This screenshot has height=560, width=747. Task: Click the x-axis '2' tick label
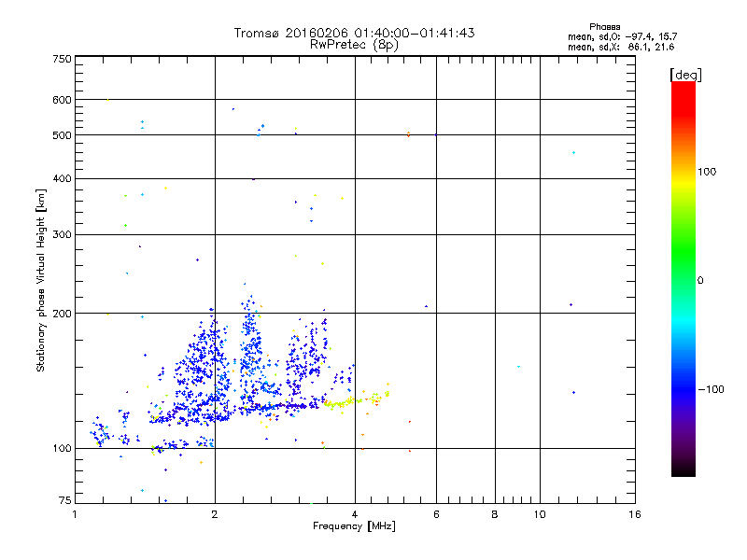tap(215, 514)
